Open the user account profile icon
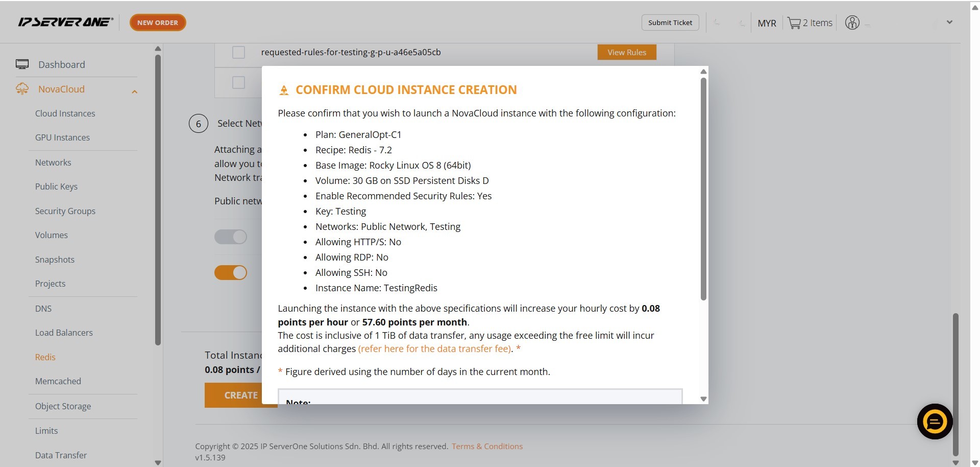Screen dimensions: 980x467 pos(852,22)
